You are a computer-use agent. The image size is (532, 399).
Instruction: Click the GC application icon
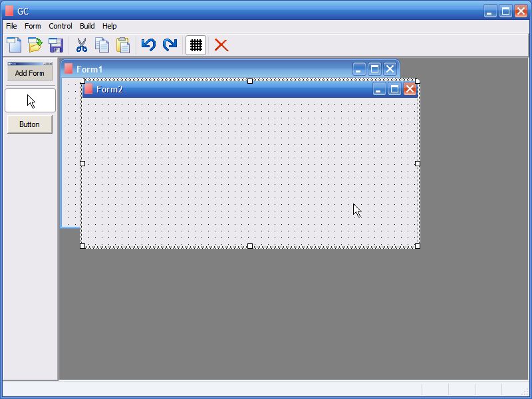click(x=9, y=11)
